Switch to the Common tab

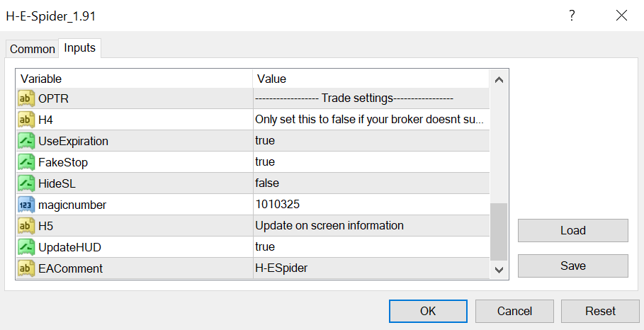(x=32, y=49)
